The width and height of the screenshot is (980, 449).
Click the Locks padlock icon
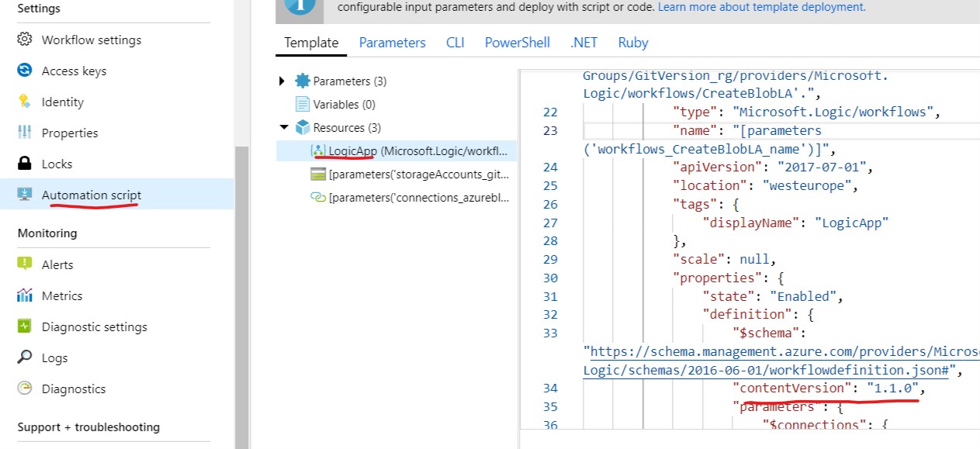point(25,164)
